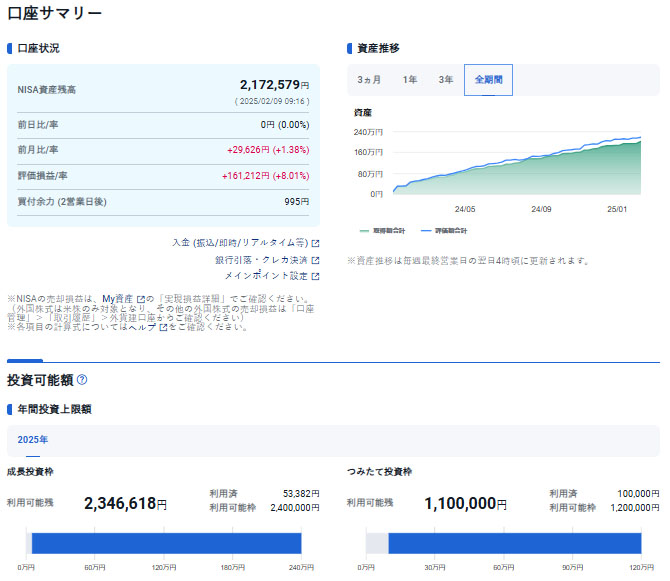
Task: Go to メインポイント設定 link
Action: click(x=265, y=276)
